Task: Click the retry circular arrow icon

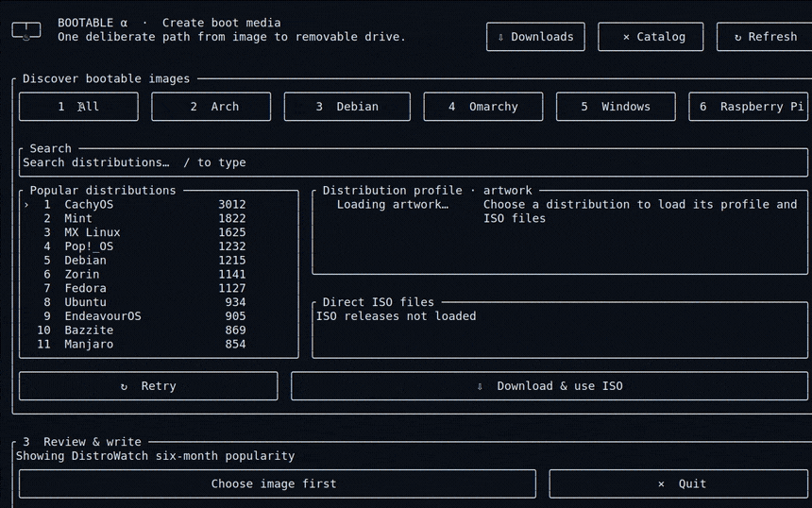Action: (124, 386)
